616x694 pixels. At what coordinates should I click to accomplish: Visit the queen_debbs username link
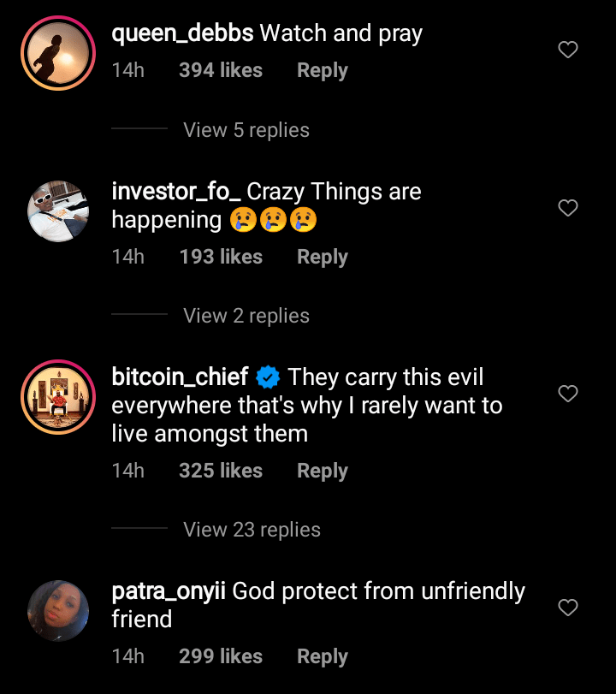182,33
